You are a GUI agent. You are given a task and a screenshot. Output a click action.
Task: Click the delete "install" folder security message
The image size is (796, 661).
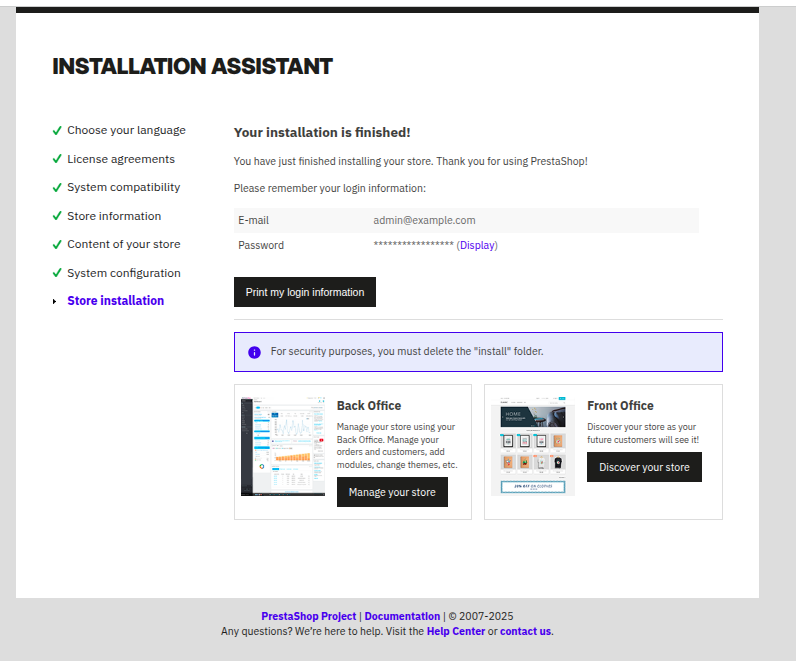point(407,351)
